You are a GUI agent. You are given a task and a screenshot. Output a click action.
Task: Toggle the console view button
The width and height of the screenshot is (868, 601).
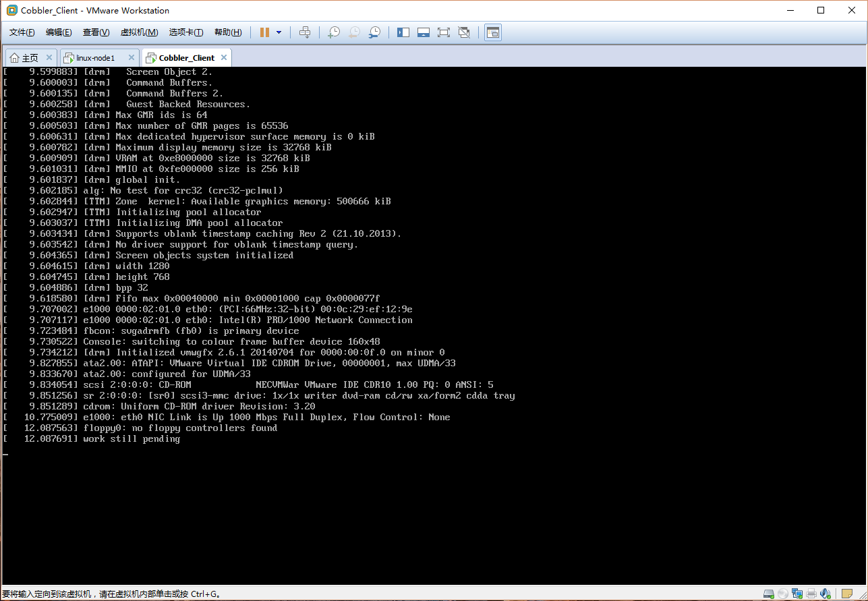[x=493, y=32]
